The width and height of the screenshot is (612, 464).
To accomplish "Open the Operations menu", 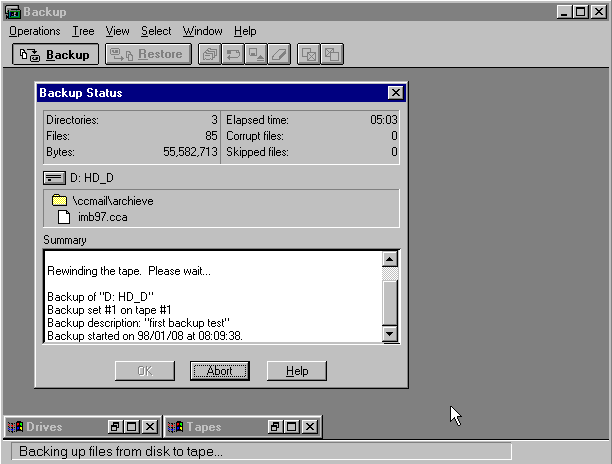I will pos(35,31).
